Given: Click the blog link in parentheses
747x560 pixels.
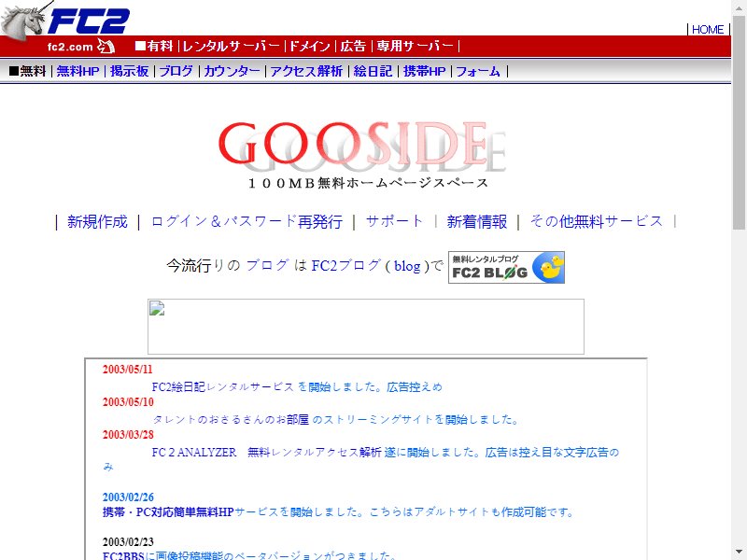Looking at the screenshot, I should point(407,266).
